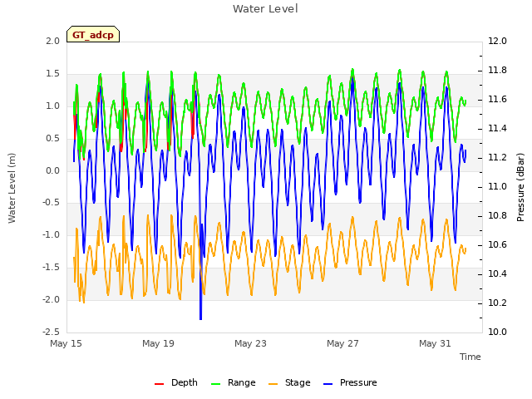Toggle the Depth legend entry
Image resolution: width=532 pixels, height=399 pixels.
175,382
